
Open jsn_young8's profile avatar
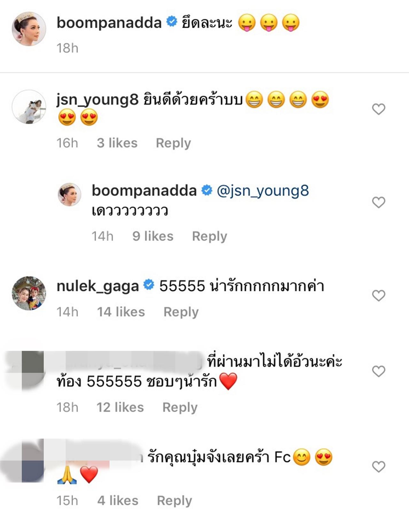point(29,107)
